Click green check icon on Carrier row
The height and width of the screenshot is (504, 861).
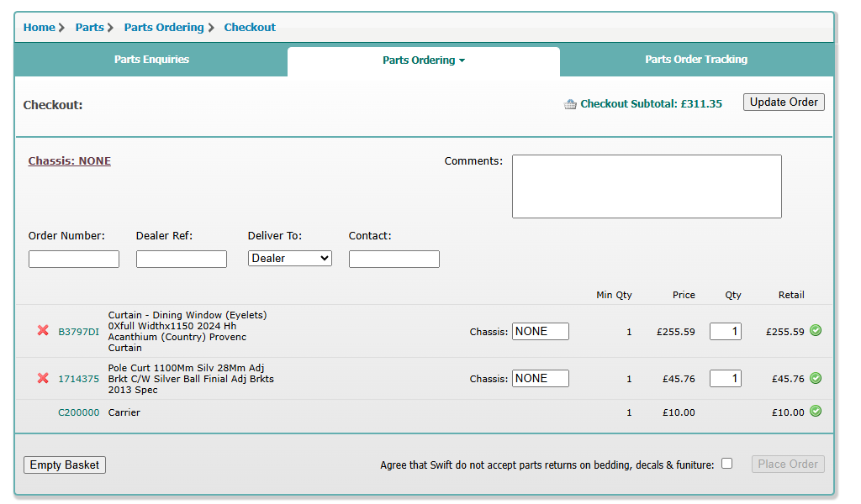(x=816, y=412)
